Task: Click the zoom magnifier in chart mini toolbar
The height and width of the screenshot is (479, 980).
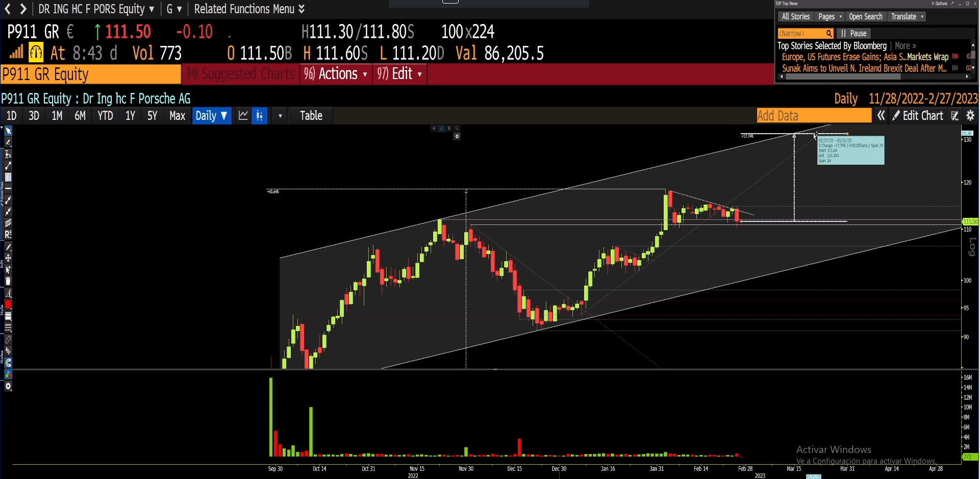Action: coord(457,129)
